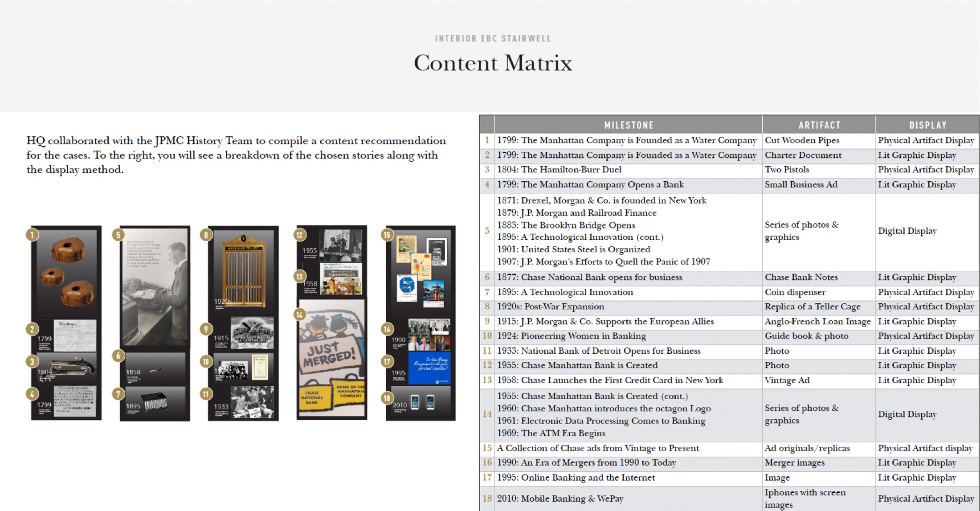Viewport: 980px width, 511px height.
Task: Select the coin dispenser image labeled 1895
Action: [155, 403]
